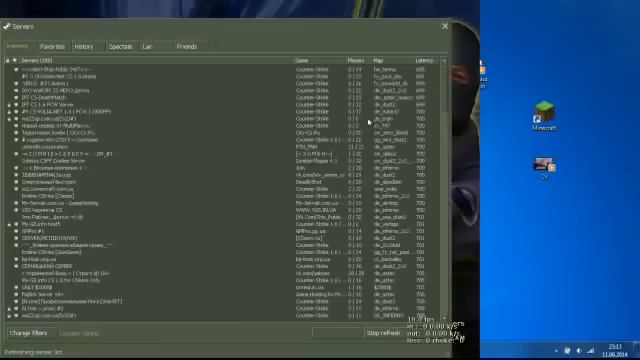The height and width of the screenshot is (360, 640).
Task: Click the network signal tray icon
Action: point(590,351)
